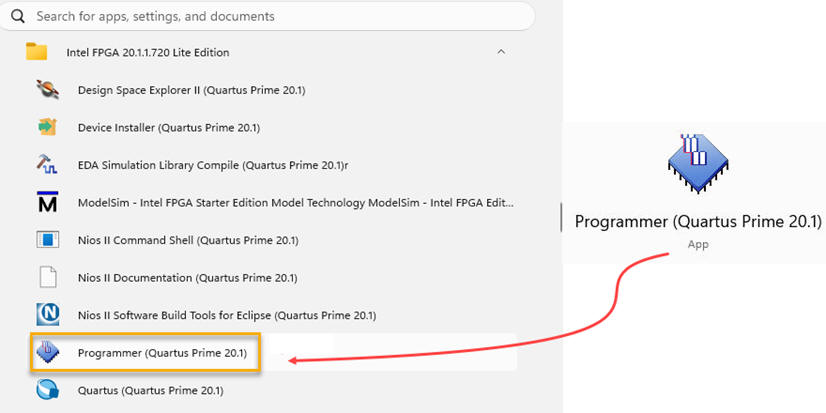
Task: Click the search magnifier icon
Action: tap(18, 16)
